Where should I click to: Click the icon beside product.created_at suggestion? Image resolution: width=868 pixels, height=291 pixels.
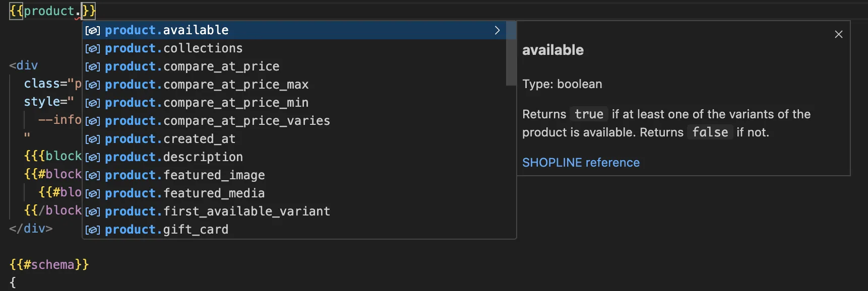[x=92, y=139]
